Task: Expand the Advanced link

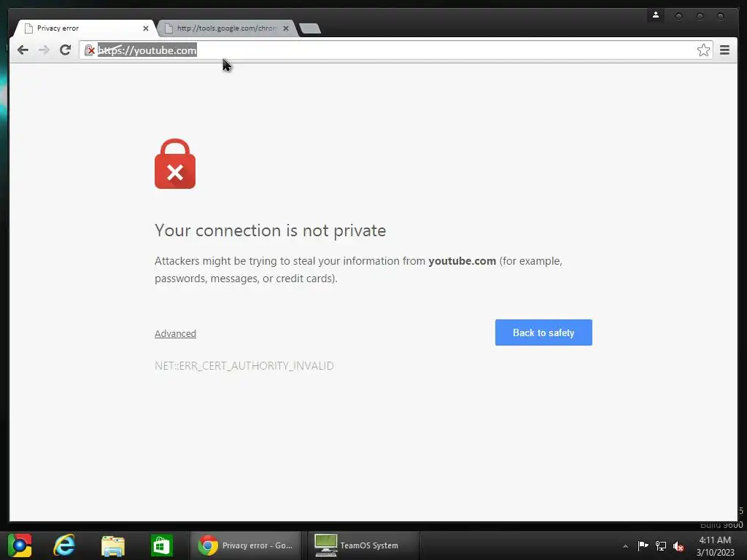Action: click(175, 333)
